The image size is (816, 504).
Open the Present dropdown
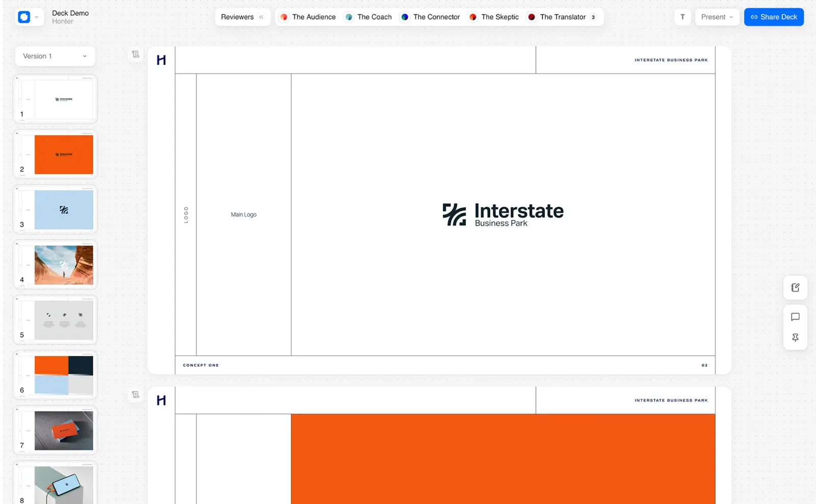click(x=717, y=17)
